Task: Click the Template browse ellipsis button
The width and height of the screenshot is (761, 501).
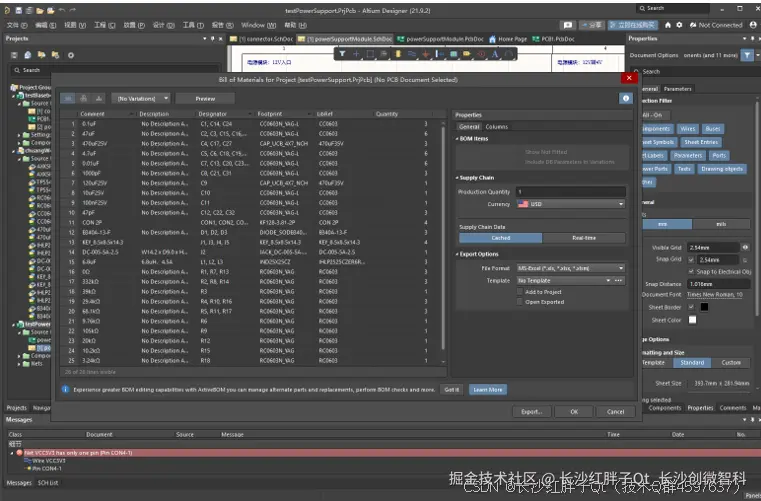Action: coord(618,281)
